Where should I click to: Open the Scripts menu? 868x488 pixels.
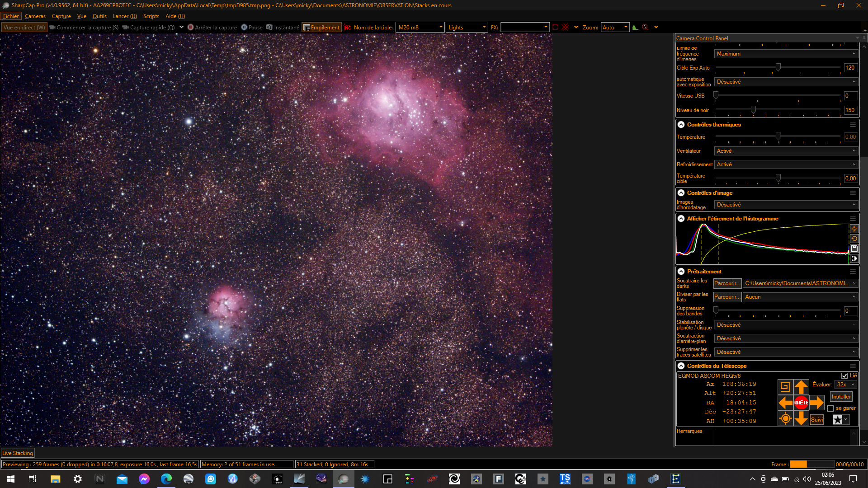[x=151, y=16]
